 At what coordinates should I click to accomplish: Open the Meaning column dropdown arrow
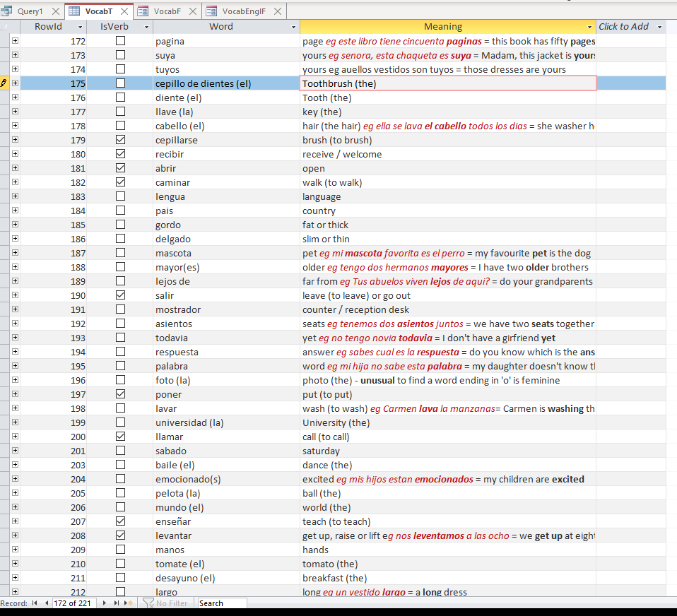(590, 27)
